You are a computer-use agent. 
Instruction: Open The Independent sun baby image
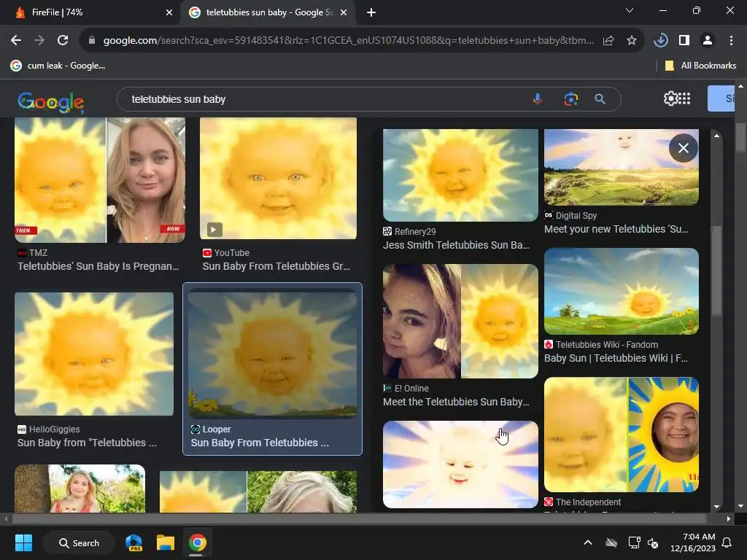click(x=622, y=435)
